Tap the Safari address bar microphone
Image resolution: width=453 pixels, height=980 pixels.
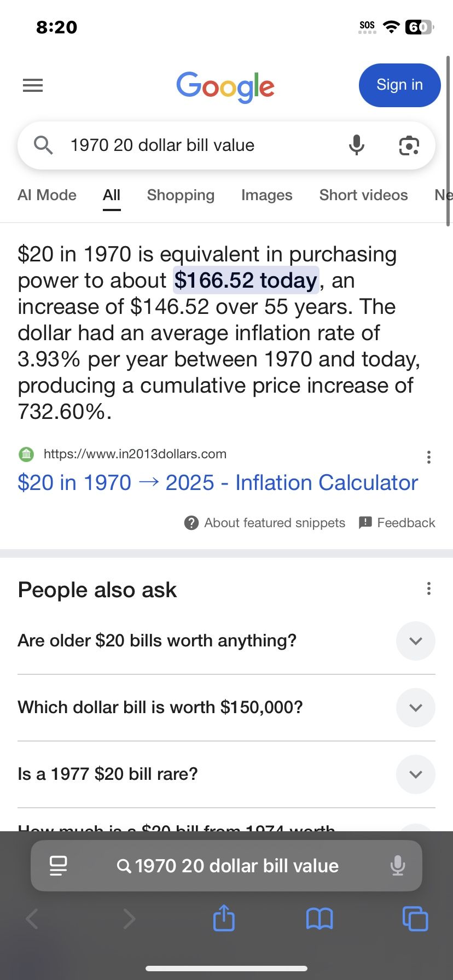point(398,866)
